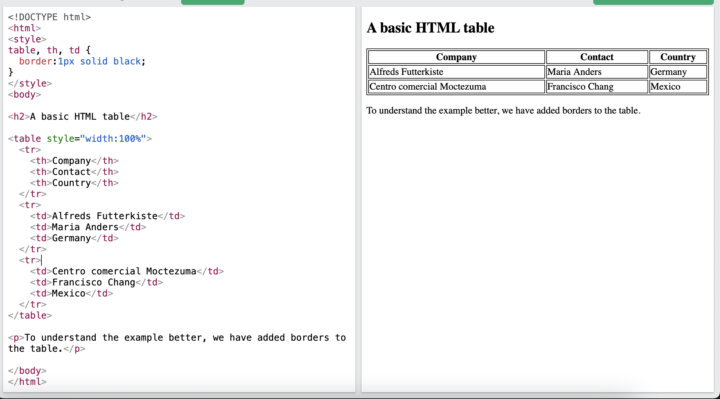Click the opening <body> tag line

pos(24,94)
